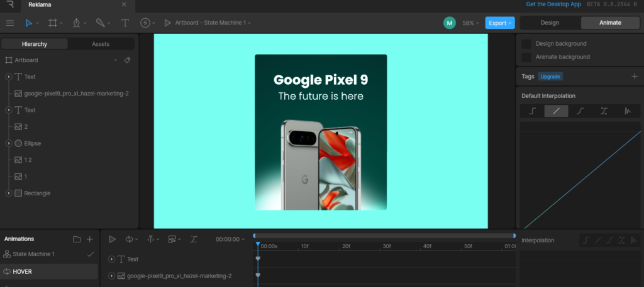This screenshot has width=644, height=287.
Task: Select google-pixel9_pro_xl_hazel-marketing-2 in Hierarchy
Action: click(76, 94)
